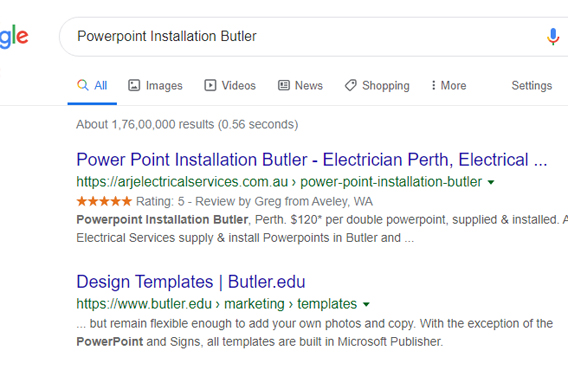This screenshot has height=375, width=568.
Task: Click snippet '$120* per double powerpoint'
Action: (369, 220)
